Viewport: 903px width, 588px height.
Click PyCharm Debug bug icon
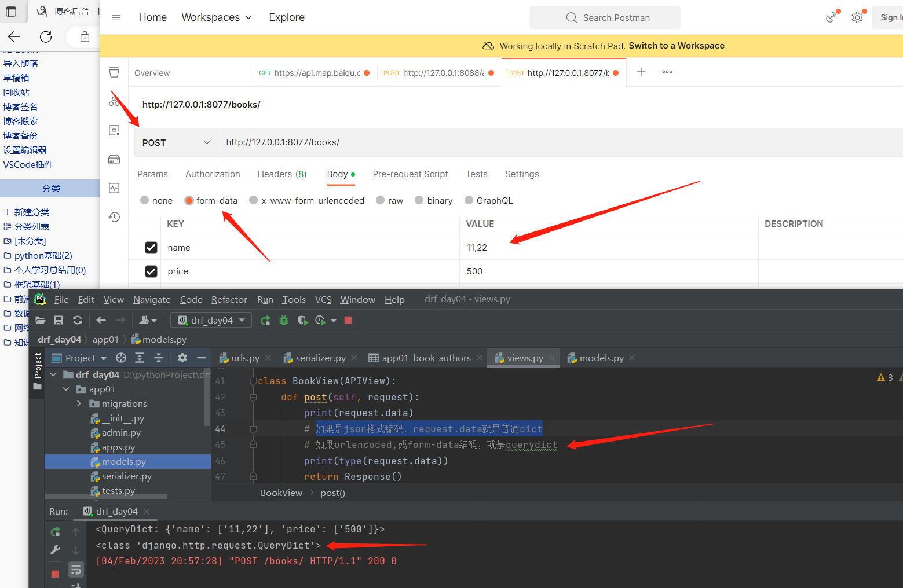(x=284, y=320)
